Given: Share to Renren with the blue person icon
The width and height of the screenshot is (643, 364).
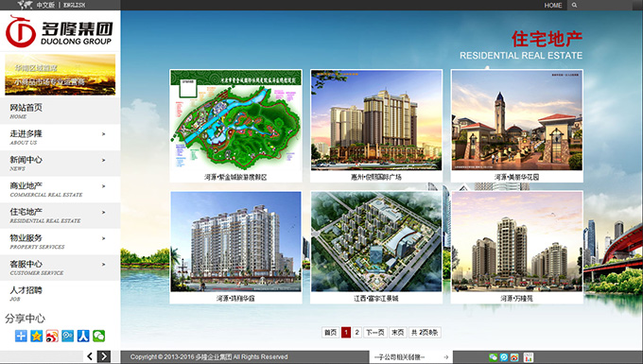Looking at the screenshot, I should click(83, 336).
